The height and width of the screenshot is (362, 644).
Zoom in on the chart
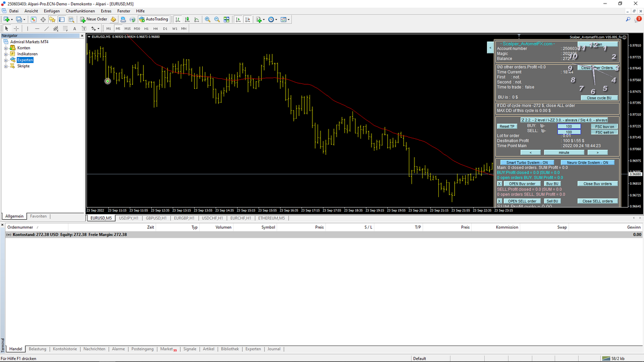click(x=208, y=19)
